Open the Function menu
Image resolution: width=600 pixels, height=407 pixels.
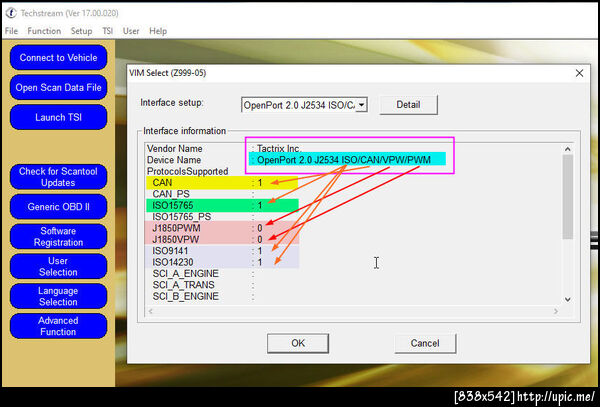pyautogui.click(x=44, y=31)
